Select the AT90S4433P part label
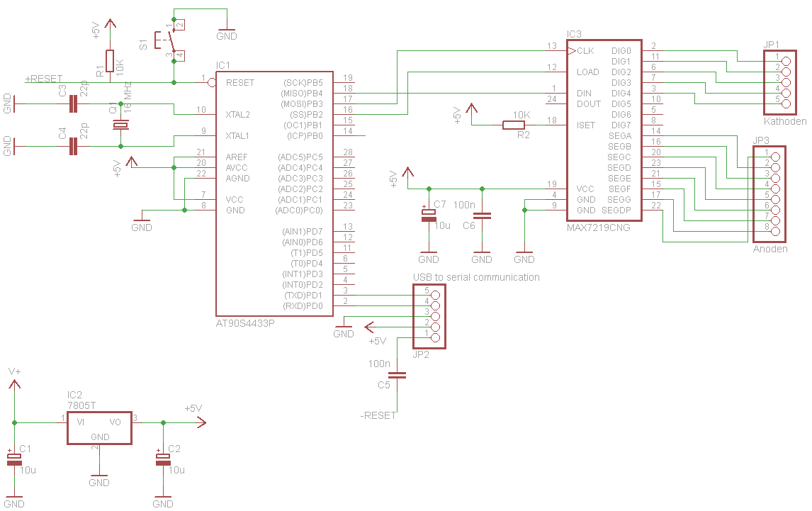This screenshot has height=511, width=812. (246, 322)
